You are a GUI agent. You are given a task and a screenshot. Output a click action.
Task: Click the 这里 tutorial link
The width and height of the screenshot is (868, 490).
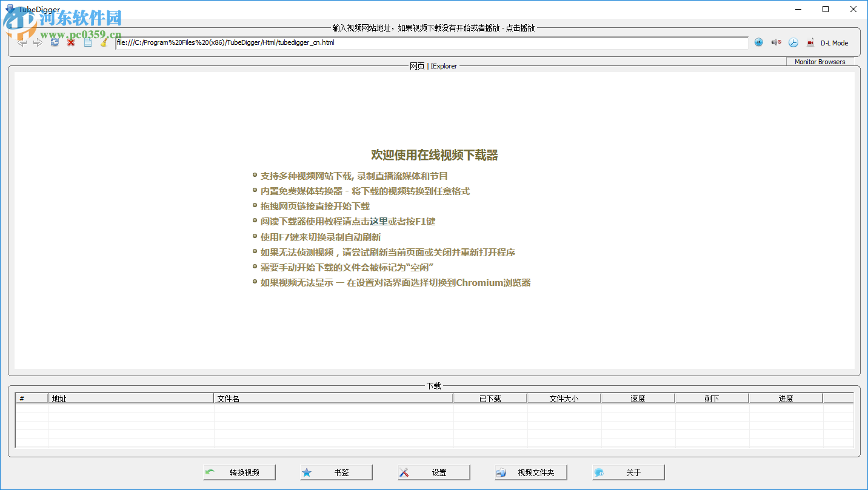coord(379,221)
